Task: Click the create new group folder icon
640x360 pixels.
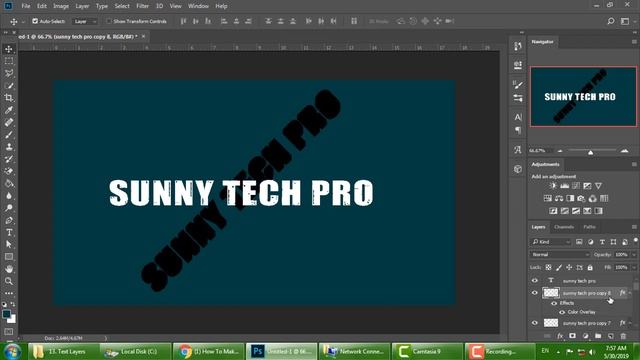Action: click(x=598, y=336)
